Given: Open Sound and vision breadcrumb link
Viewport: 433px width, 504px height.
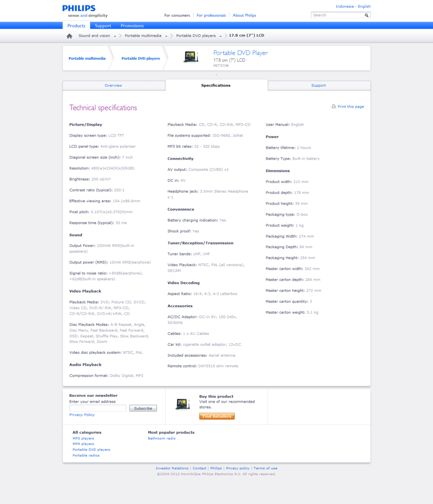Looking at the screenshot, I should 94,35.
